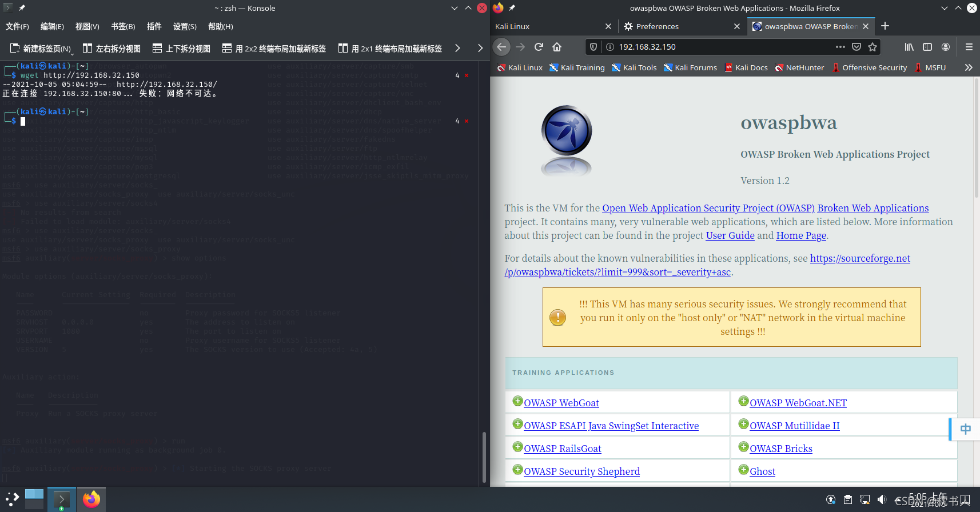Click the Firefox URL address field
980x512 pixels.
click(723, 47)
